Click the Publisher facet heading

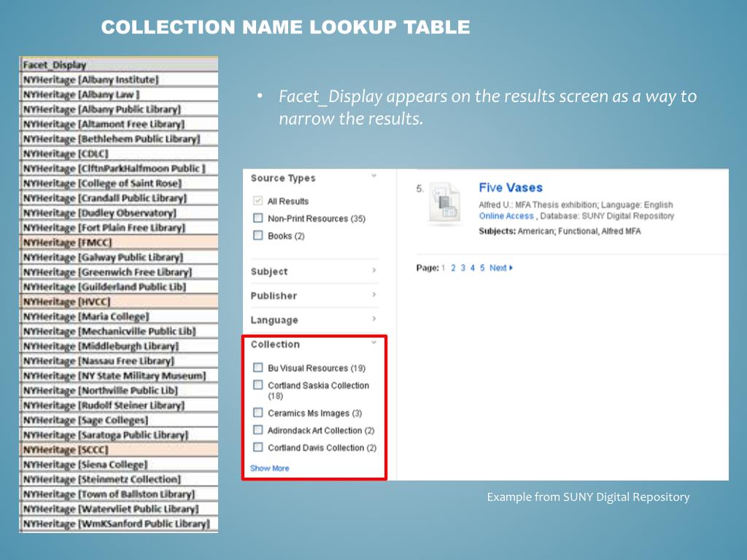tap(274, 296)
